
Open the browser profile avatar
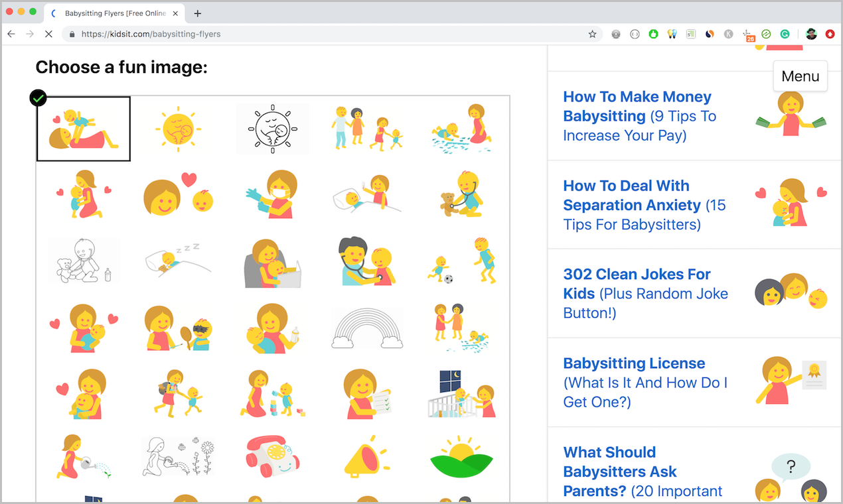tap(811, 34)
